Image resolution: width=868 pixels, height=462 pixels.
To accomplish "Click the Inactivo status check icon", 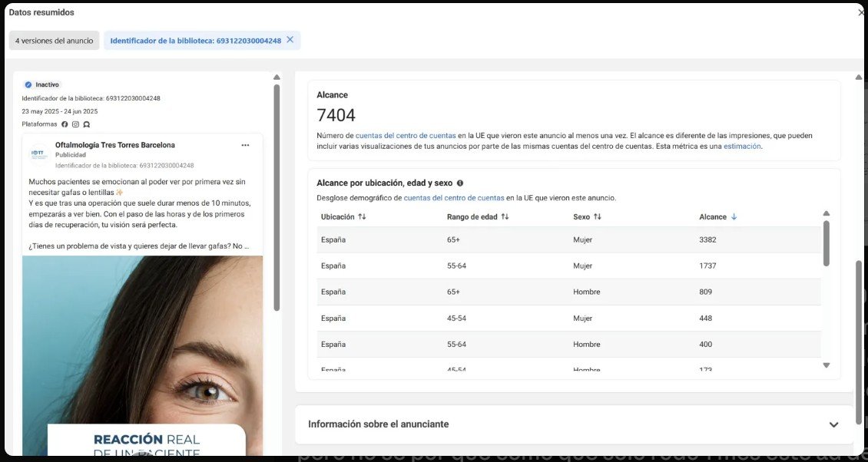I will point(28,84).
